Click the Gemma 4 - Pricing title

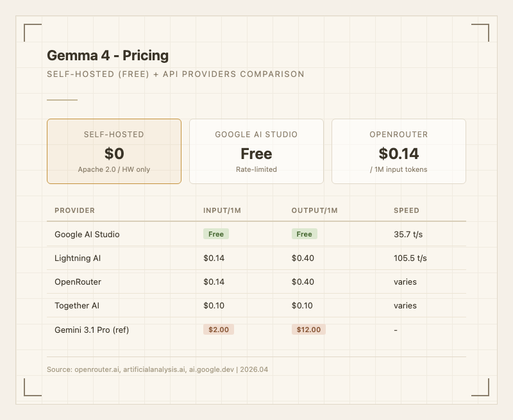pyautogui.click(x=108, y=56)
